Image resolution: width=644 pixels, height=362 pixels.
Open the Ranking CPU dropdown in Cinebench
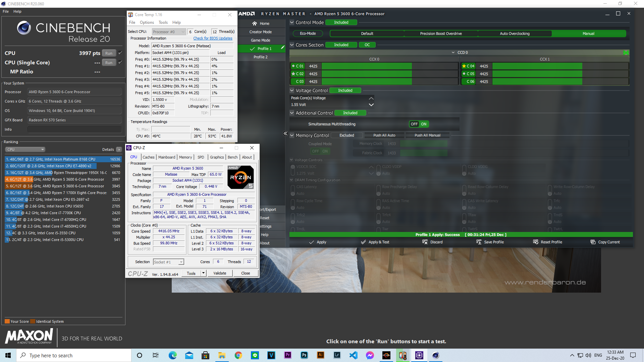[25, 149]
